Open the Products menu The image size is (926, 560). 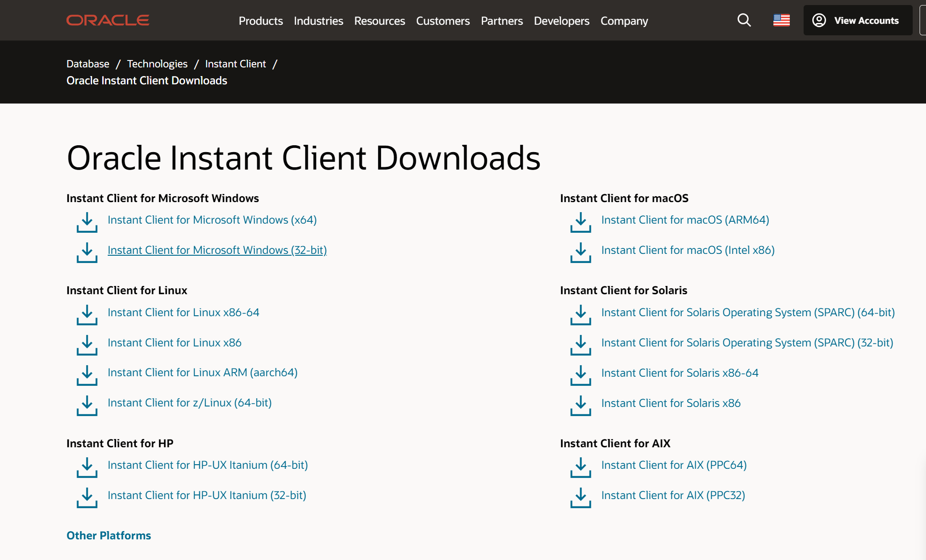(x=260, y=21)
